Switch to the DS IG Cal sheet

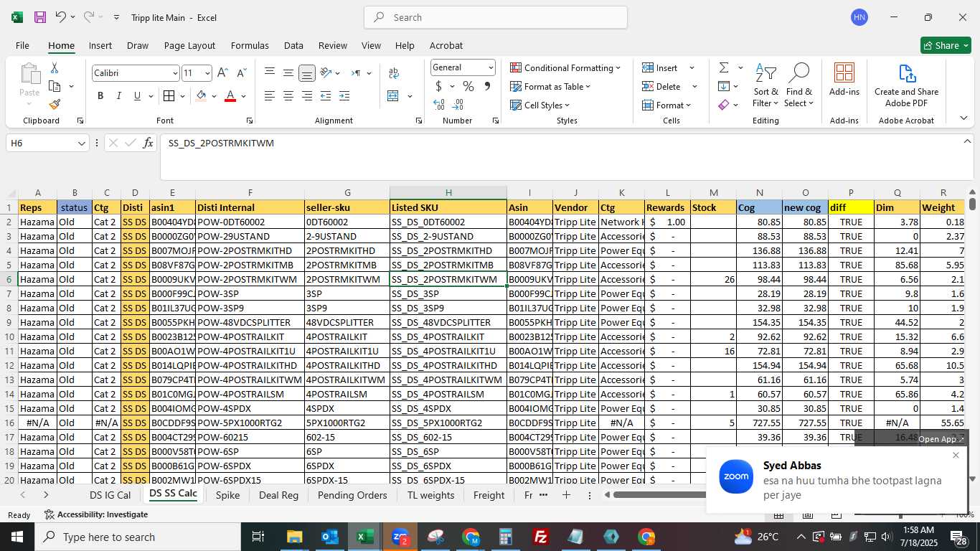coord(110,495)
